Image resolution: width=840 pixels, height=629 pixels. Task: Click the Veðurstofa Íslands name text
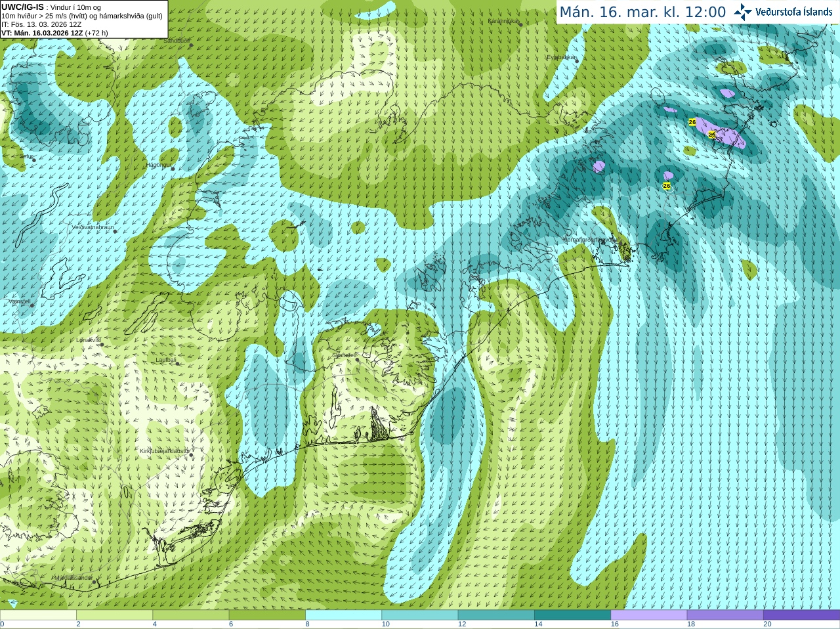(x=793, y=12)
